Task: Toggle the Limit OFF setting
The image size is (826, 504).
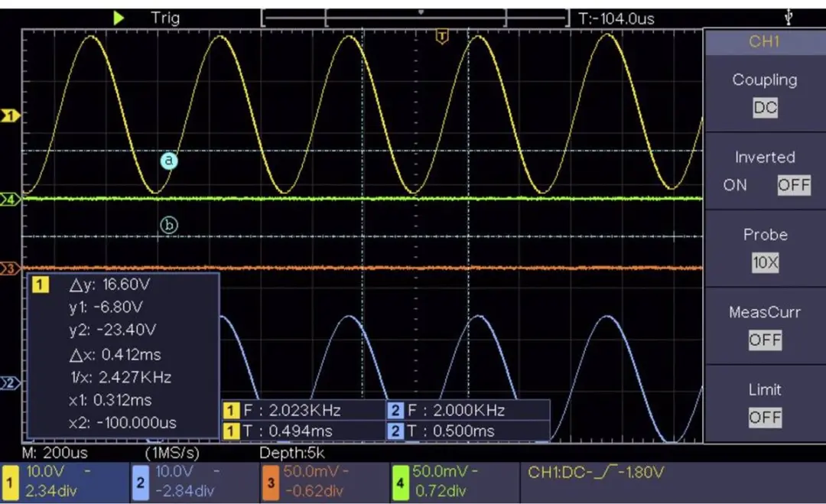Action: 765,418
